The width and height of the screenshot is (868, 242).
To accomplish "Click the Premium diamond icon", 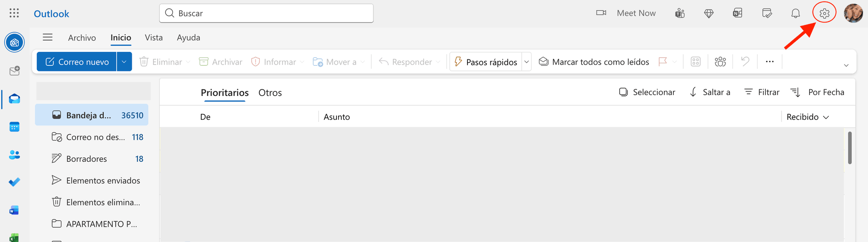I will 709,14.
